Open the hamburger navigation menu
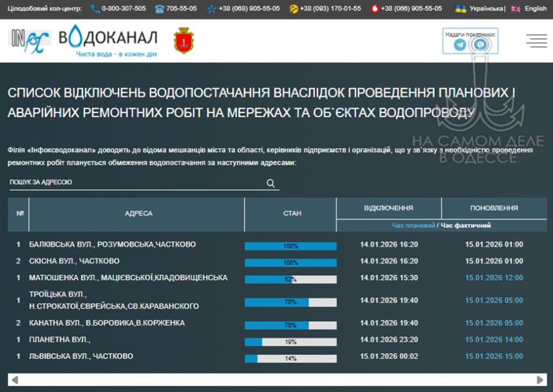Viewport: 553px width, 392px height. [x=536, y=41]
